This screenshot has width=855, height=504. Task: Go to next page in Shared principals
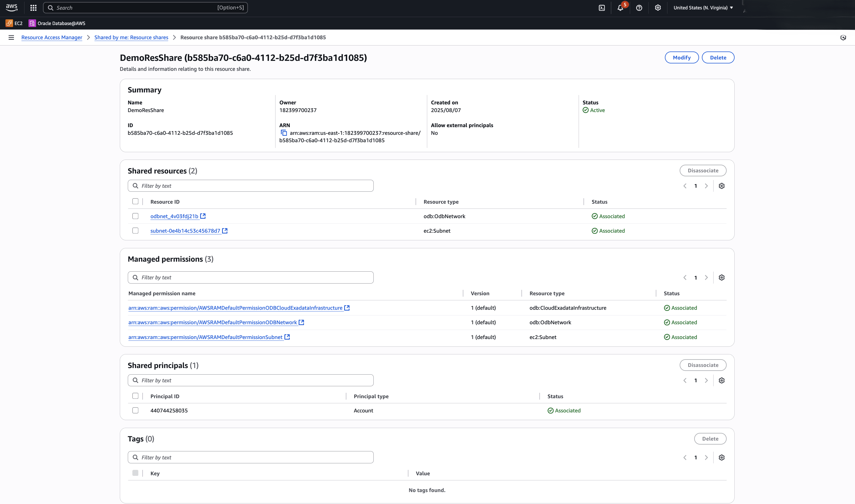(706, 380)
